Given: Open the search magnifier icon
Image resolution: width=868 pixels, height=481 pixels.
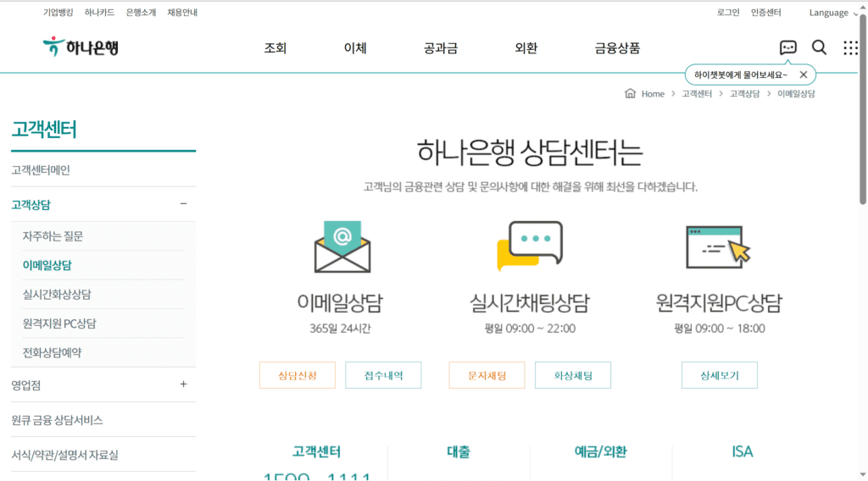Looking at the screenshot, I should (x=820, y=47).
